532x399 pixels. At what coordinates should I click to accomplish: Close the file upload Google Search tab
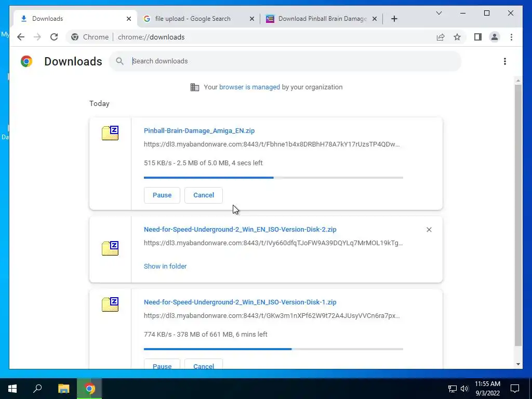pyautogui.click(x=252, y=19)
